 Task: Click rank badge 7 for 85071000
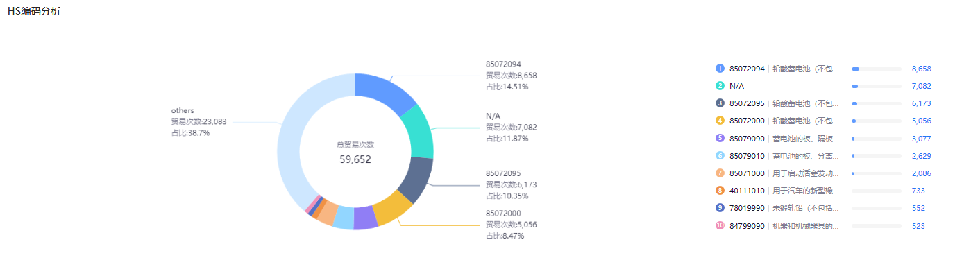[x=720, y=173]
